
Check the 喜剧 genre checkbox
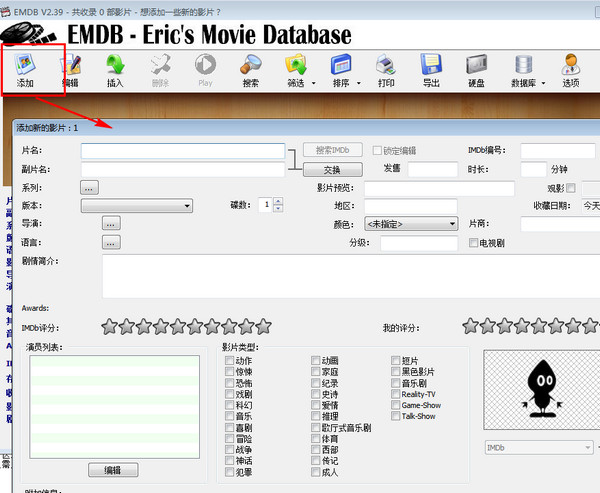point(229,427)
